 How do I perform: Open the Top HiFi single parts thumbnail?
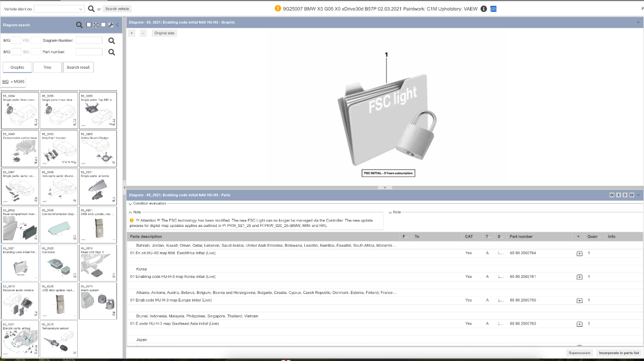click(x=98, y=110)
